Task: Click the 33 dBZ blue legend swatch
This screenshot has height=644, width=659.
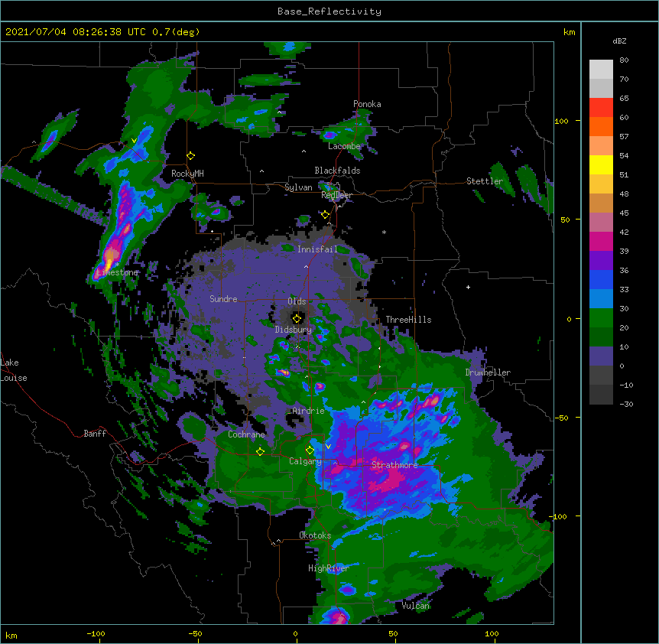Action: tap(601, 279)
